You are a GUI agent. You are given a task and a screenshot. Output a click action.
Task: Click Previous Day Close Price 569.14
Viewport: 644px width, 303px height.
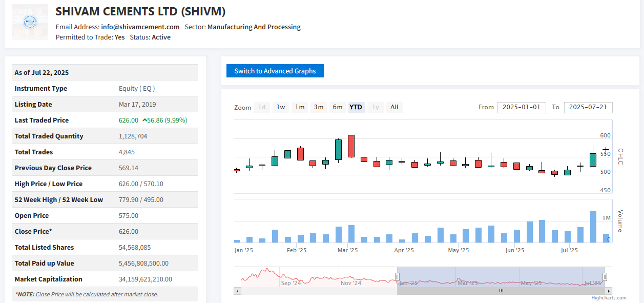click(x=129, y=168)
